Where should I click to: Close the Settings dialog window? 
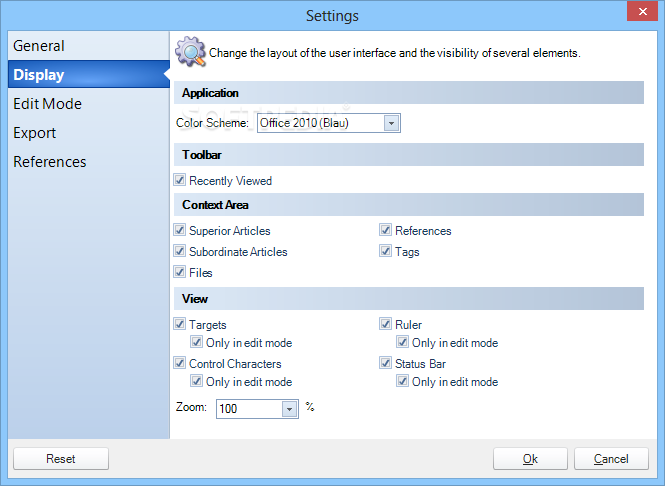tap(643, 11)
